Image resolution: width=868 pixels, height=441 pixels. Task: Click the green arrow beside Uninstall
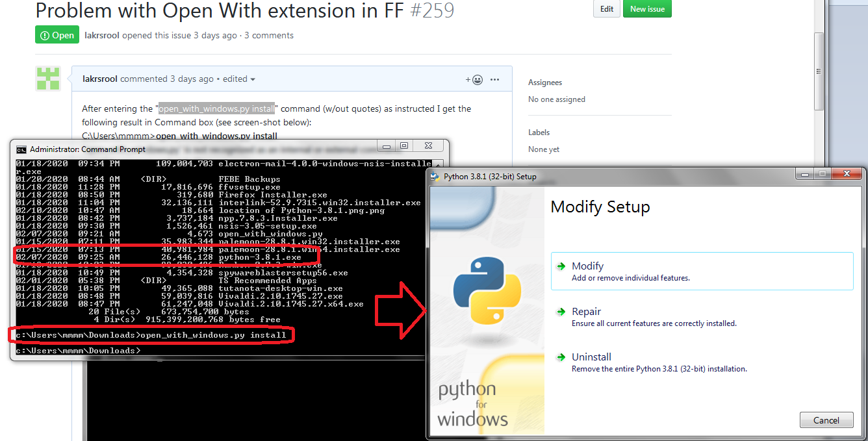[x=561, y=357]
